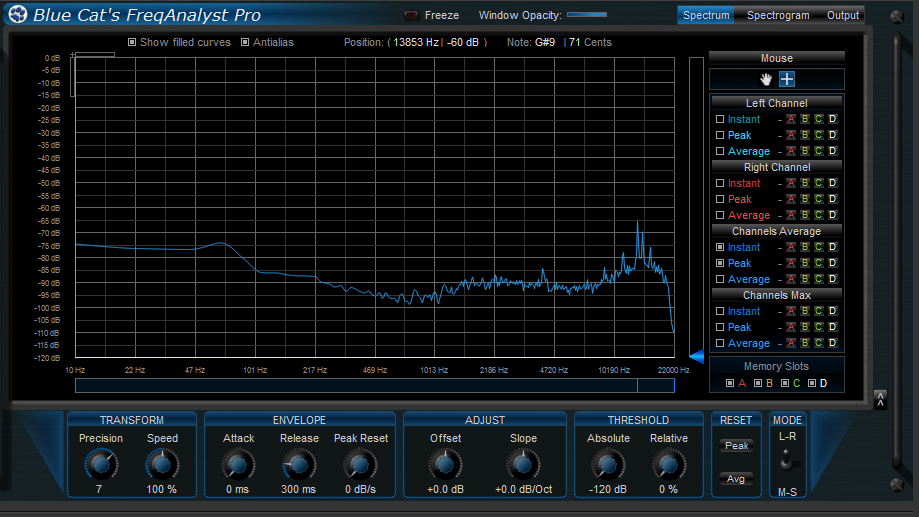This screenshot has height=517, width=919.
Task: Assign Right Channel Average to slot D
Action: pyautogui.click(x=832, y=215)
